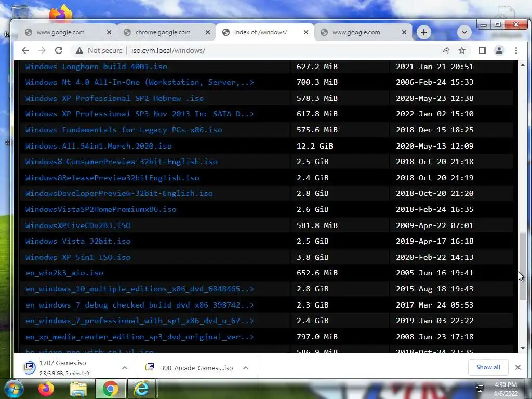The width and height of the screenshot is (532, 399).
Task: Open Windows Nt 4.0 All-In-One link
Action: click(139, 82)
